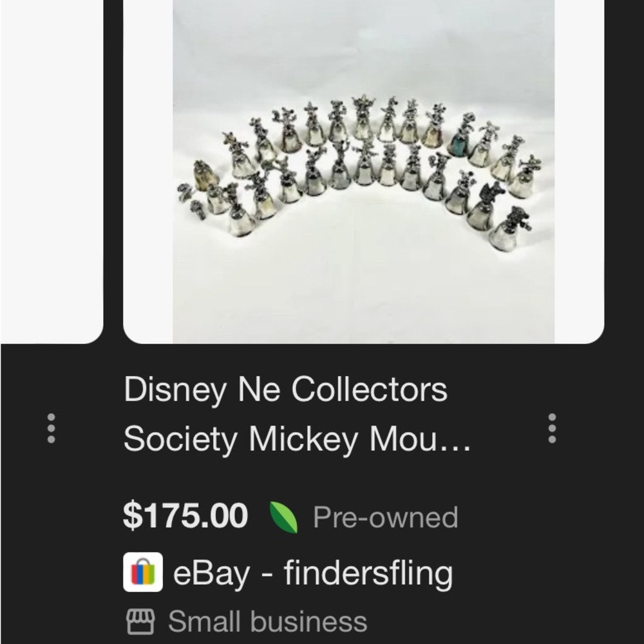Click the $175.00 price link
Screen dimensions: 644x644
[185, 514]
